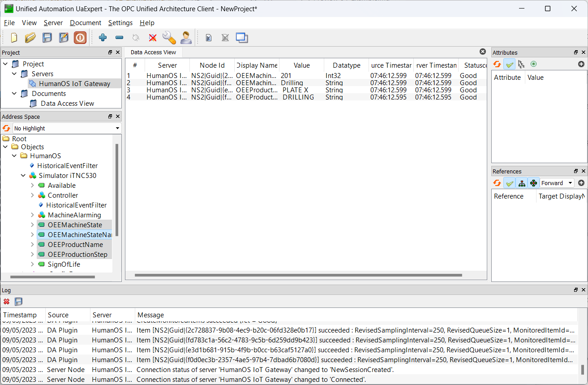588x385 pixels.
Task: Toggle the green checkmark button in Attributes
Action: (510, 64)
